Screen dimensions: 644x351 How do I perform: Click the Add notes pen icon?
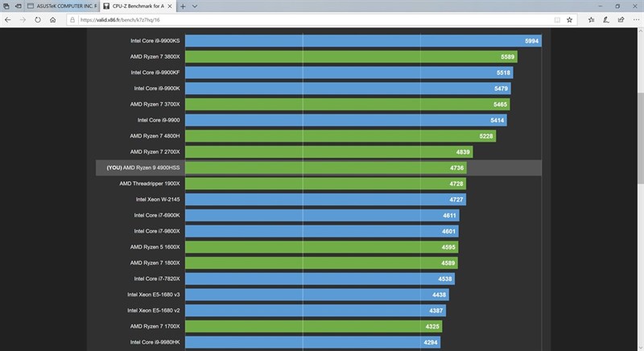tap(606, 19)
